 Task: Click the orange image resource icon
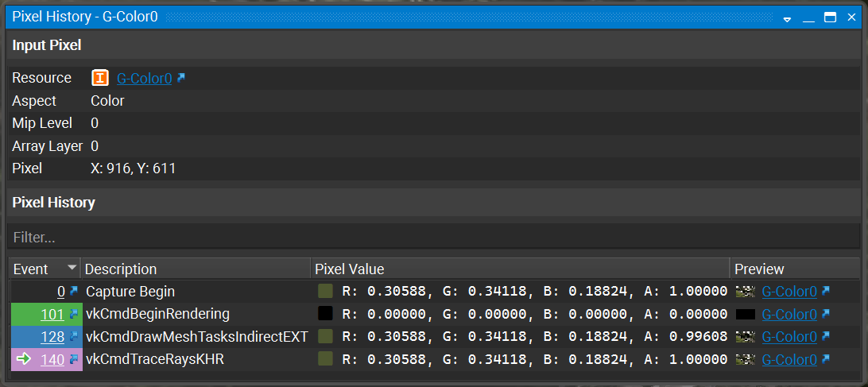click(100, 78)
